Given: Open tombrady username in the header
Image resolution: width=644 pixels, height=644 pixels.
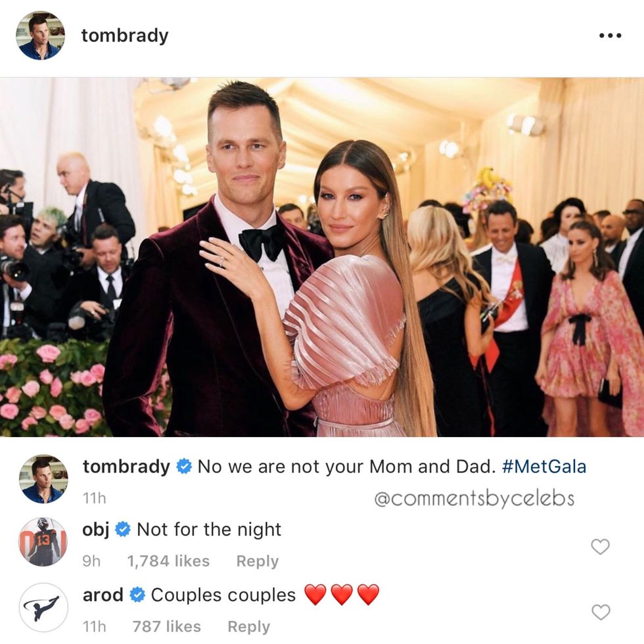Looking at the screenshot, I should (125, 35).
